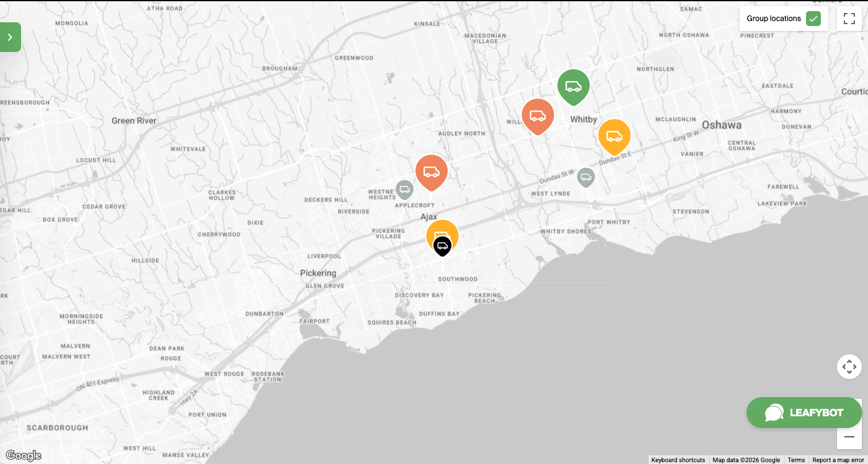
Task: Select the green truck marker near Whitby
Action: (573, 87)
